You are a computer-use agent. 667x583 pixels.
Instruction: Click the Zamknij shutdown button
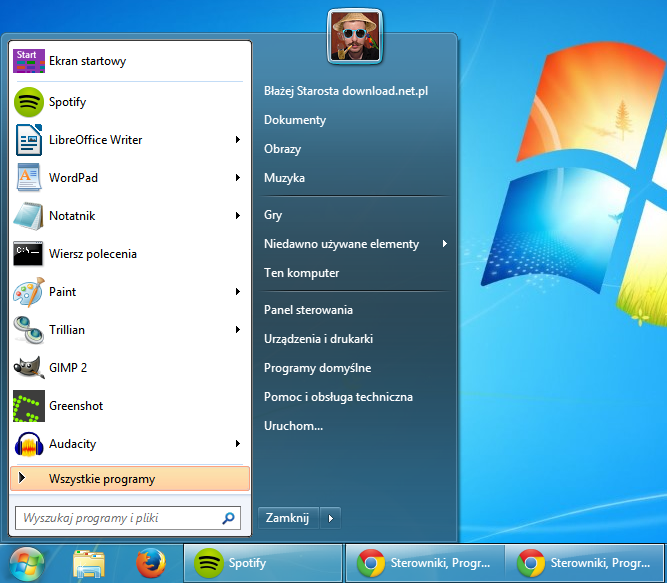coord(288,518)
